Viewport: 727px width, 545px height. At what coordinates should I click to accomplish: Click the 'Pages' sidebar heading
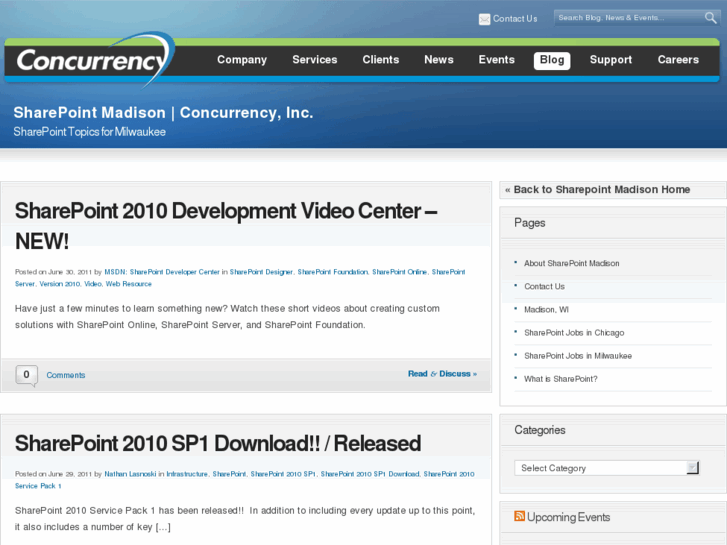pyautogui.click(x=529, y=223)
